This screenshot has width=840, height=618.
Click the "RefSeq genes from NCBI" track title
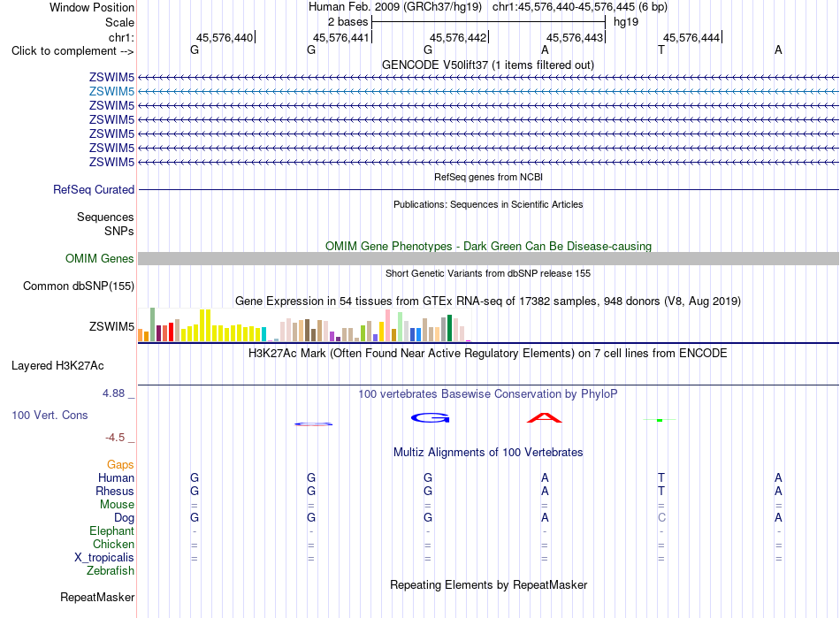488,177
